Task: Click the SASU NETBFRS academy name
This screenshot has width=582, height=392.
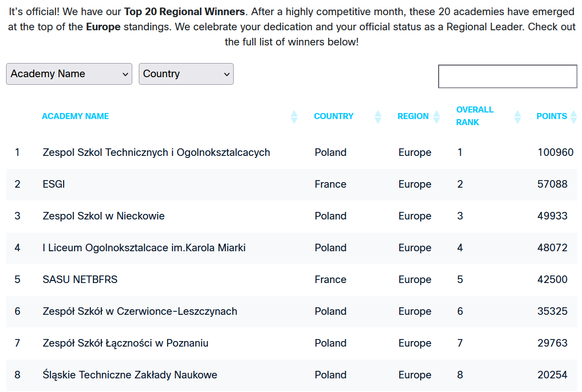Action: 80,279
